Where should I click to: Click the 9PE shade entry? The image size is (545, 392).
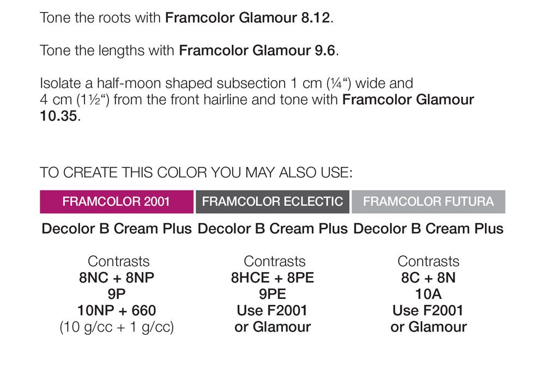tap(272, 294)
